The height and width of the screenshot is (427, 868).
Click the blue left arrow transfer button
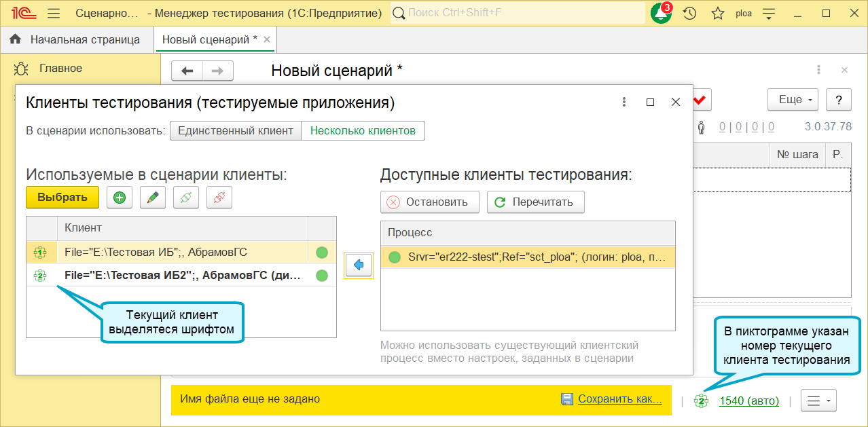click(359, 265)
